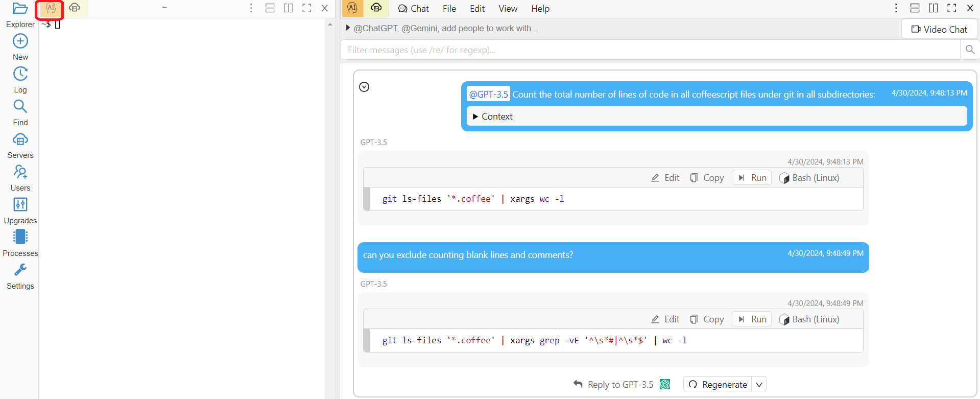Viewport: 980px width, 399px height.
Task: Open the View menu
Action: coord(508,9)
